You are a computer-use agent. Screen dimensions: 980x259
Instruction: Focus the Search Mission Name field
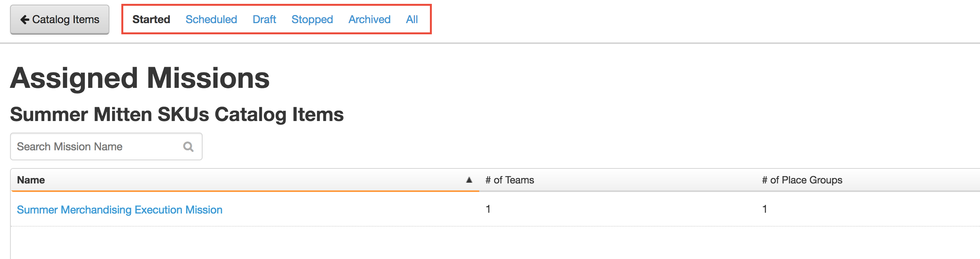click(106, 146)
